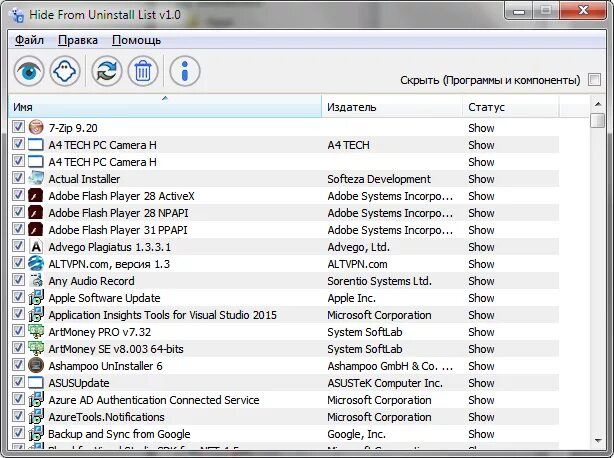Click the ASUSUpdate program icon
This screenshot has height=458, width=614.
point(36,382)
